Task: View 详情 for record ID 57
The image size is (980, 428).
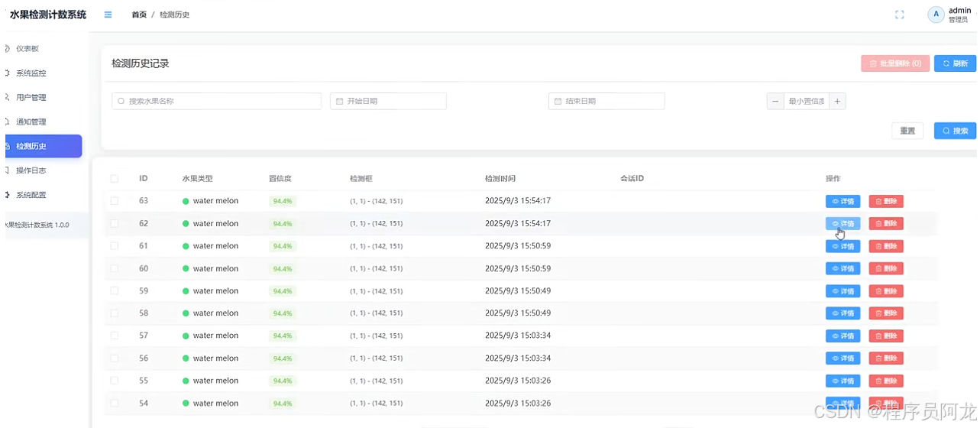Action: point(843,336)
